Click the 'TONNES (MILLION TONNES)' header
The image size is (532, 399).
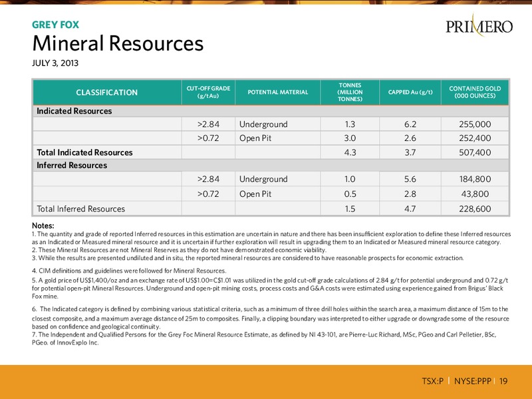tap(350, 92)
